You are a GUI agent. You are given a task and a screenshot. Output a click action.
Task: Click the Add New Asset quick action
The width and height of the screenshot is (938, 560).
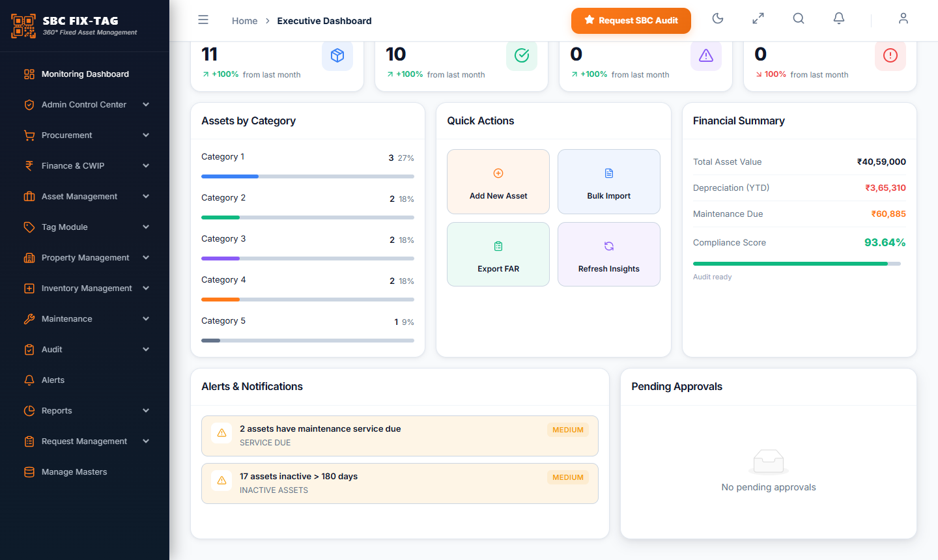[x=498, y=182]
